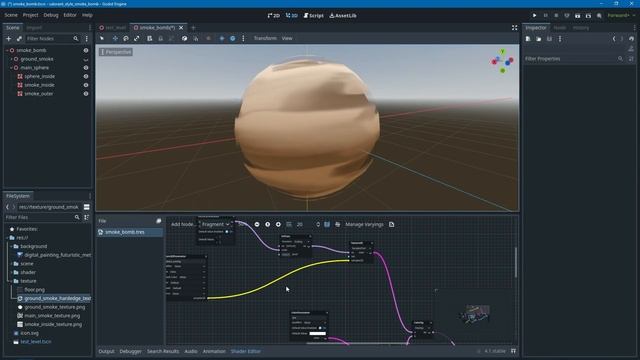Instantiate a child scene with the link icon
This screenshot has height=360, width=640.
coord(19,38)
